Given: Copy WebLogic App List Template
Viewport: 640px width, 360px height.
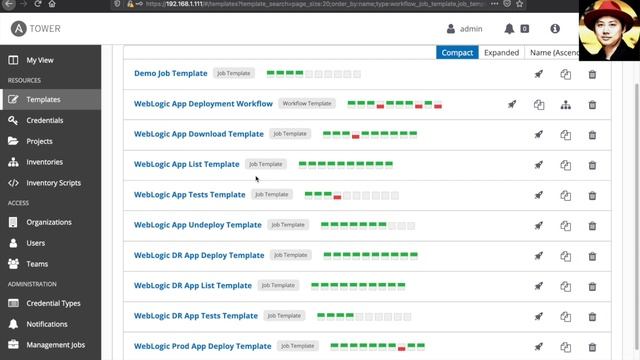Looking at the screenshot, I should pos(565,165).
